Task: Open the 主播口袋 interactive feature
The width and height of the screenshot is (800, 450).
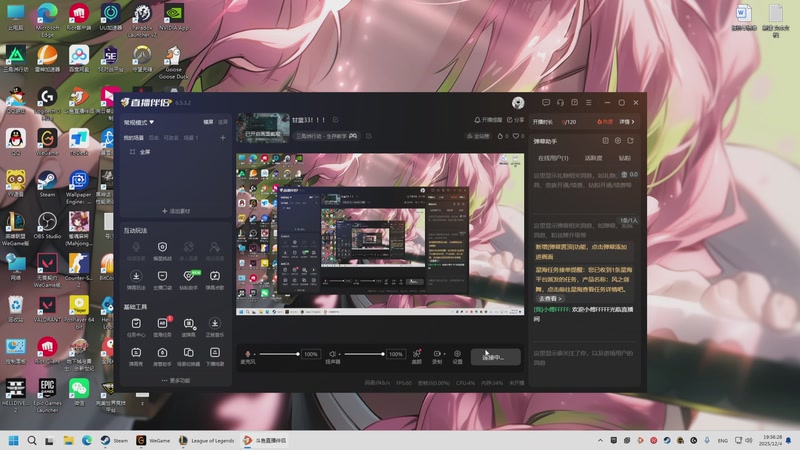Action: pyautogui.click(x=162, y=280)
